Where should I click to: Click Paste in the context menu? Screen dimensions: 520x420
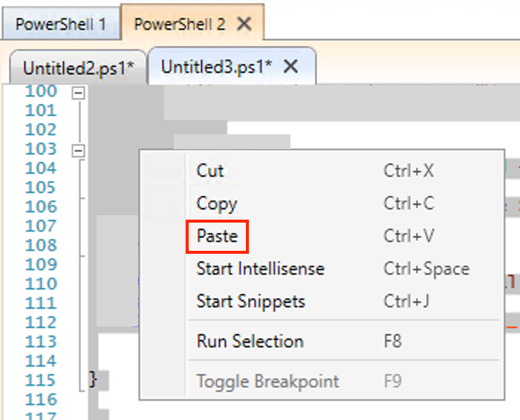point(217,236)
